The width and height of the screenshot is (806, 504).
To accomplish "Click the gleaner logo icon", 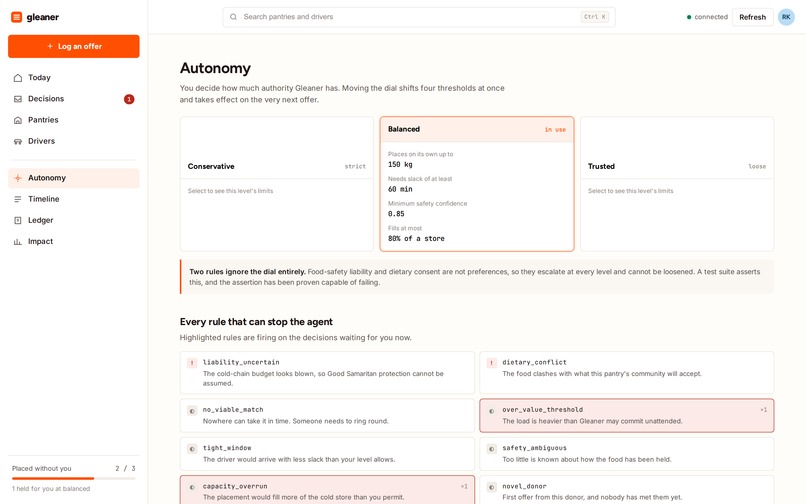I will coord(16,17).
